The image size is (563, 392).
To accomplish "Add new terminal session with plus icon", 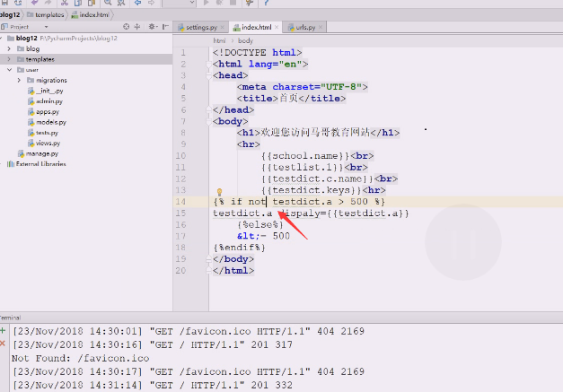I will coord(3,331).
